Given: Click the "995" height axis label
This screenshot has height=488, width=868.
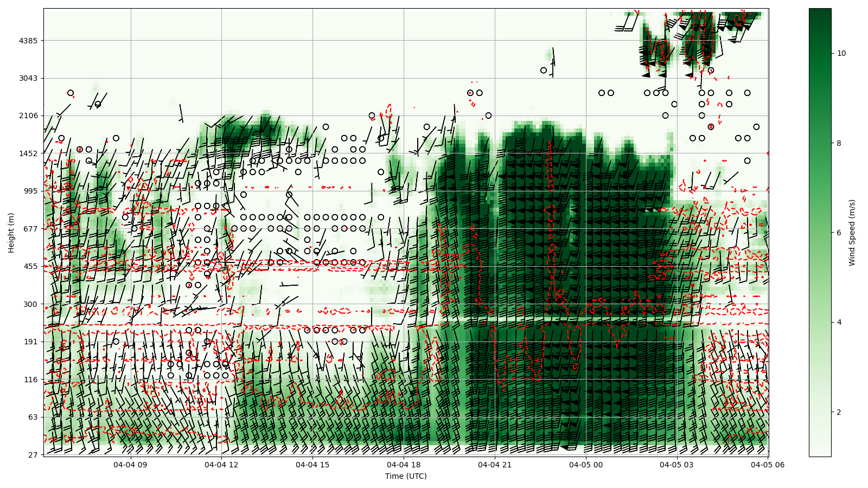Looking at the screenshot, I should [x=31, y=191].
